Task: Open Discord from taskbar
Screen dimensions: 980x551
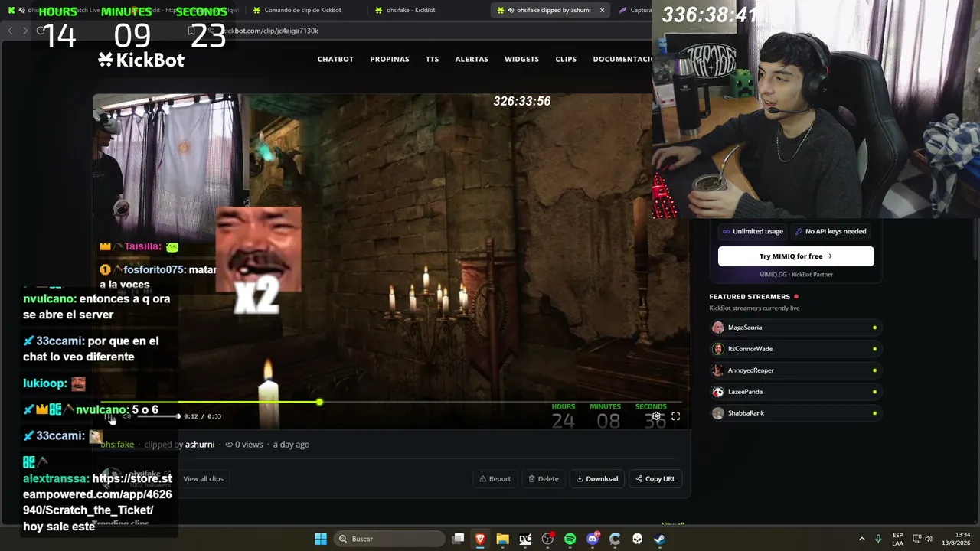Action: coord(593,539)
